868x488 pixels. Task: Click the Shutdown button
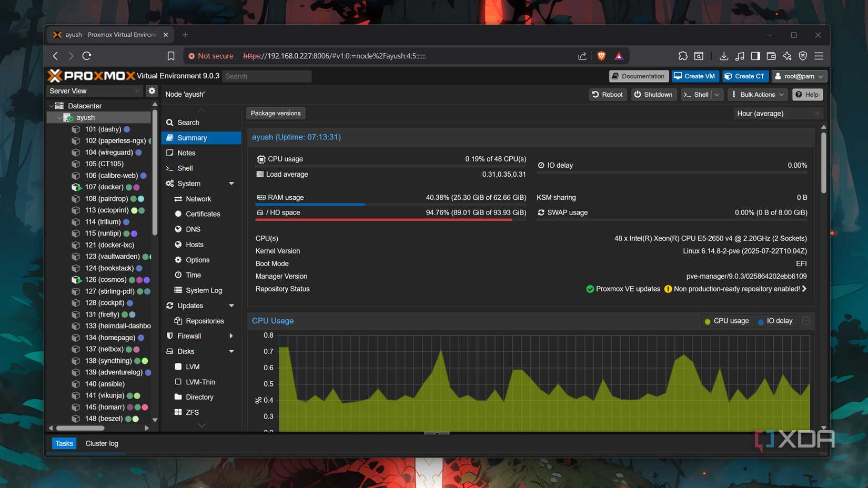pyautogui.click(x=653, y=95)
